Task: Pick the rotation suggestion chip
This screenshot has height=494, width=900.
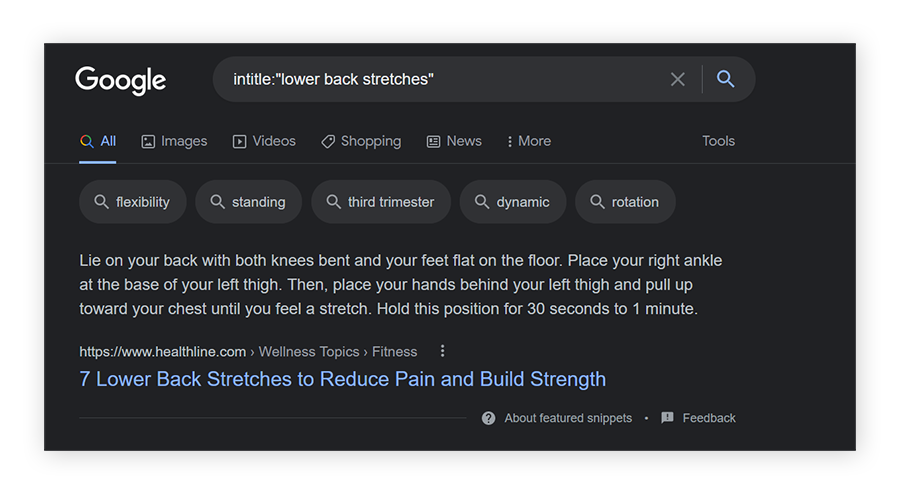Action: tap(625, 202)
